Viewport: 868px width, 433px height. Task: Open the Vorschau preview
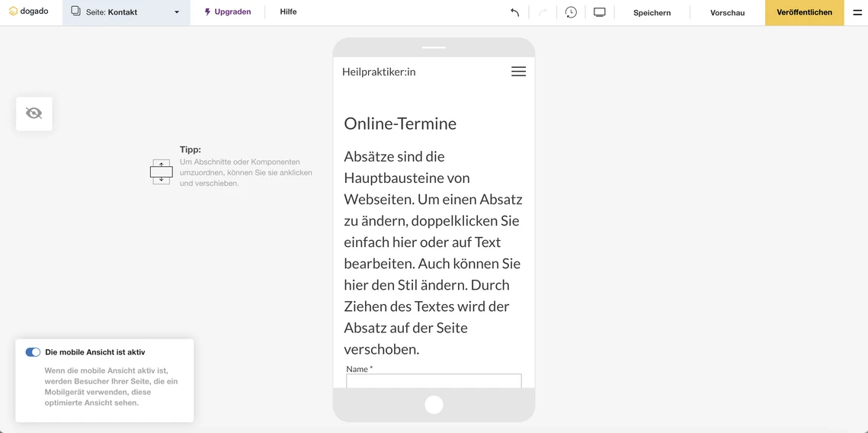[727, 13]
